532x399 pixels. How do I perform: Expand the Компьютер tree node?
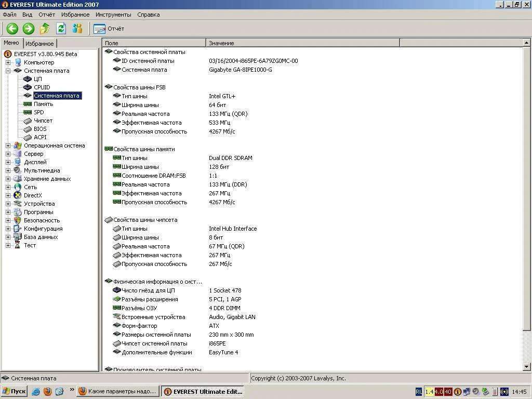(x=8, y=62)
